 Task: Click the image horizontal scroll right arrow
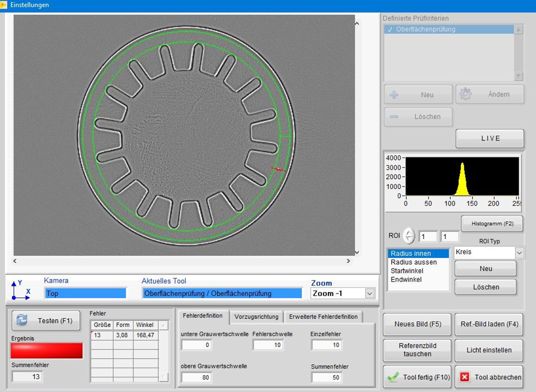point(348,261)
